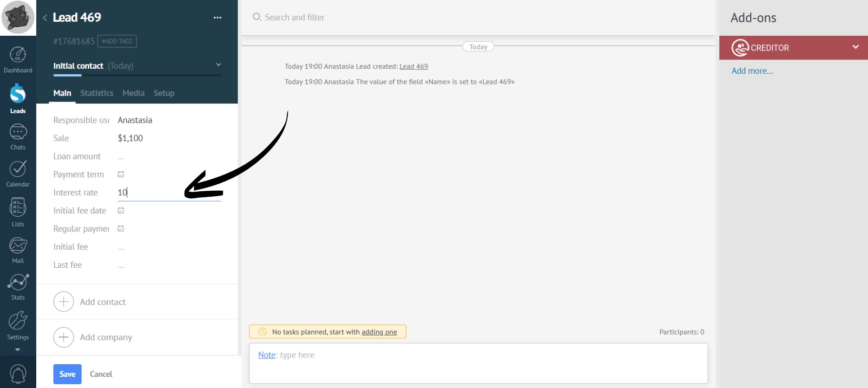The image size is (868, 388).
Task: Open the Chats section
Action: [18, 137]
